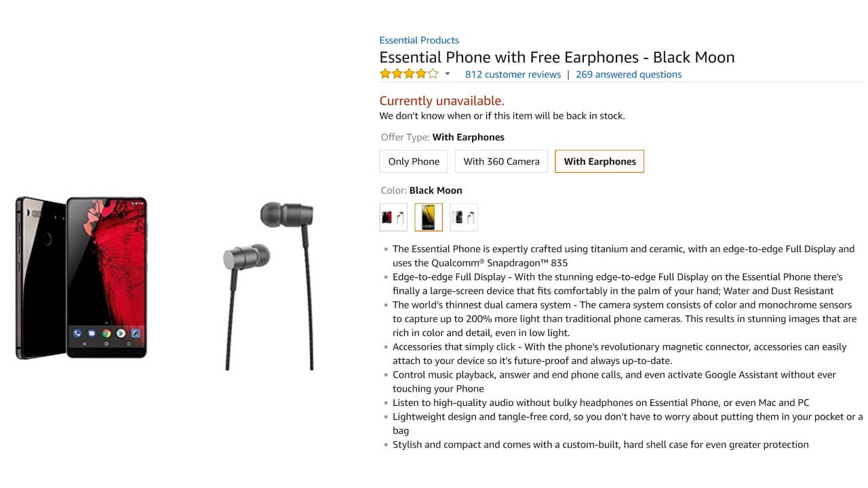Click the earphones product image

270,285
